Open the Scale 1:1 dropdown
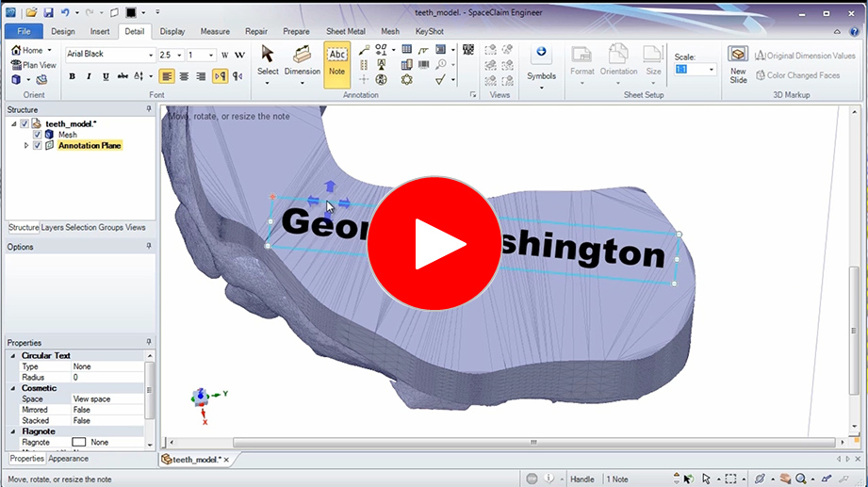Screen dimensions: 868x487 712,70
